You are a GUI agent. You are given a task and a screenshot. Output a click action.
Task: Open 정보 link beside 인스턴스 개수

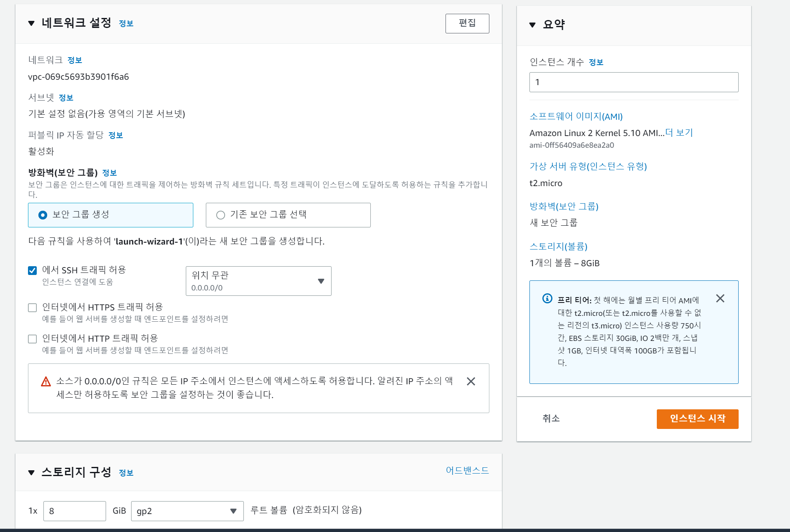point(596,63)
